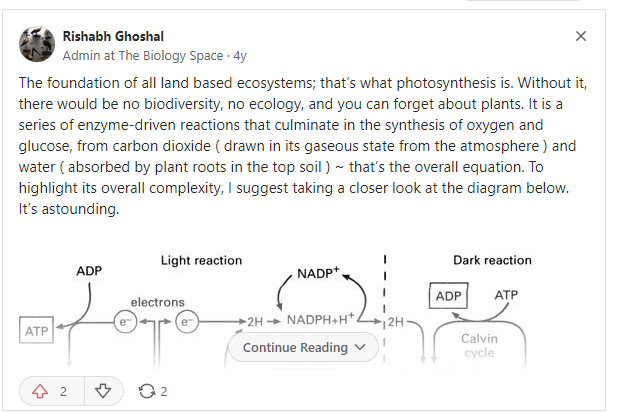Expand the post via the Continue Reading chevron
Viewport: 623px width, 412px height.
coord(360,348)
